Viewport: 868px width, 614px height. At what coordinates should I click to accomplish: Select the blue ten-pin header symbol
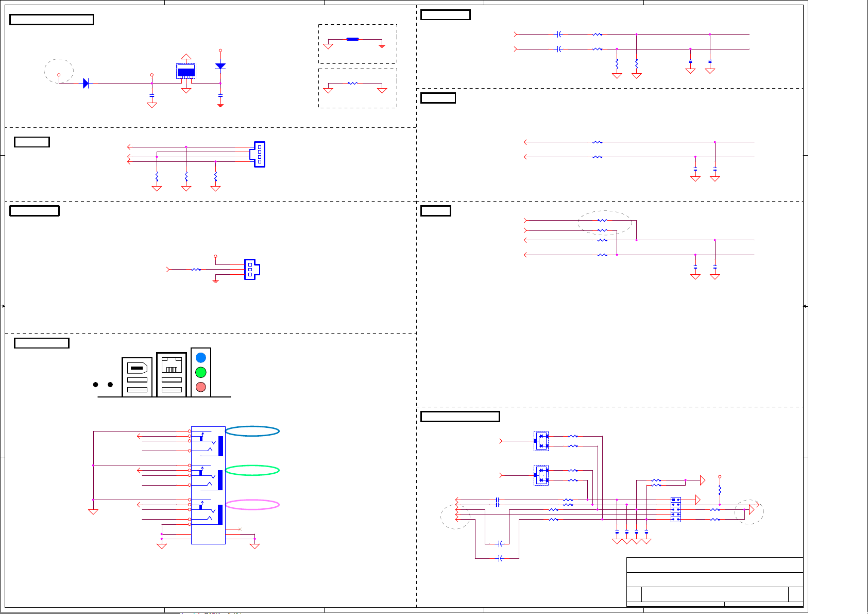pos(676,509)
